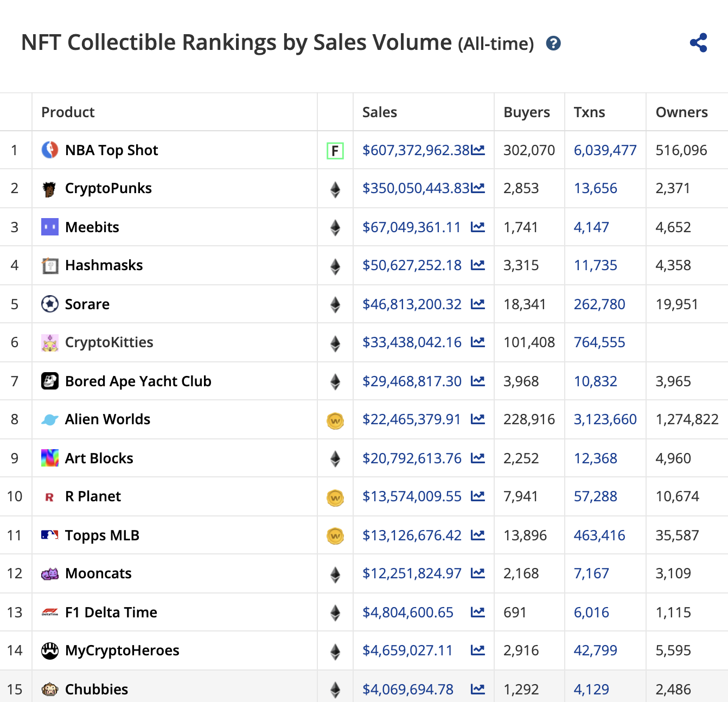Screen dimensions: 728x702
Task: Open Sorare transactions 262,780
Action: [x=600, y=304]
